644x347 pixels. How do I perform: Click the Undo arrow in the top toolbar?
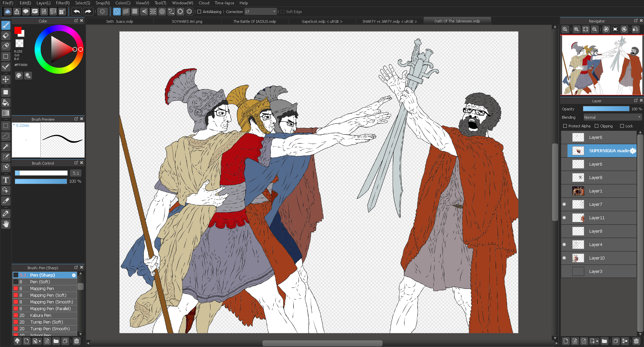(77, 12)
